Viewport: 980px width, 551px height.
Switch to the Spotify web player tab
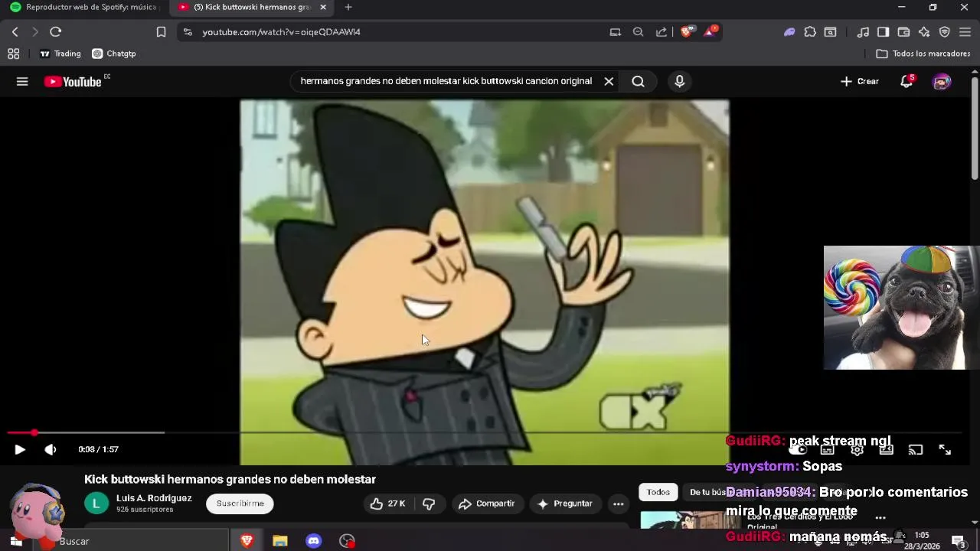tap(83, 7)
